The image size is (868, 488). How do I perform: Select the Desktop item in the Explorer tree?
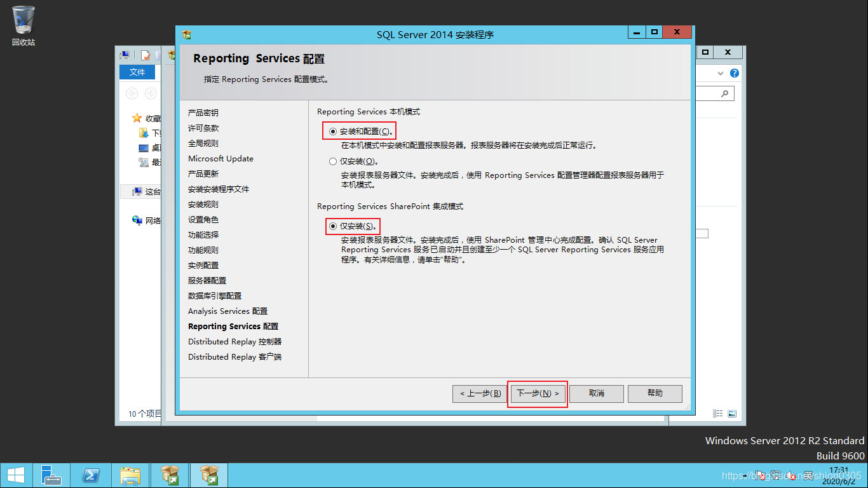[150, 147]
